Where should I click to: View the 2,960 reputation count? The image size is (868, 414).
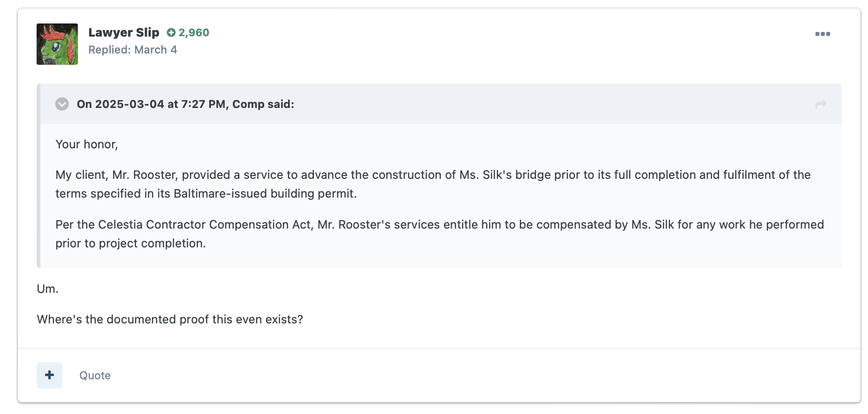(194, 32)
